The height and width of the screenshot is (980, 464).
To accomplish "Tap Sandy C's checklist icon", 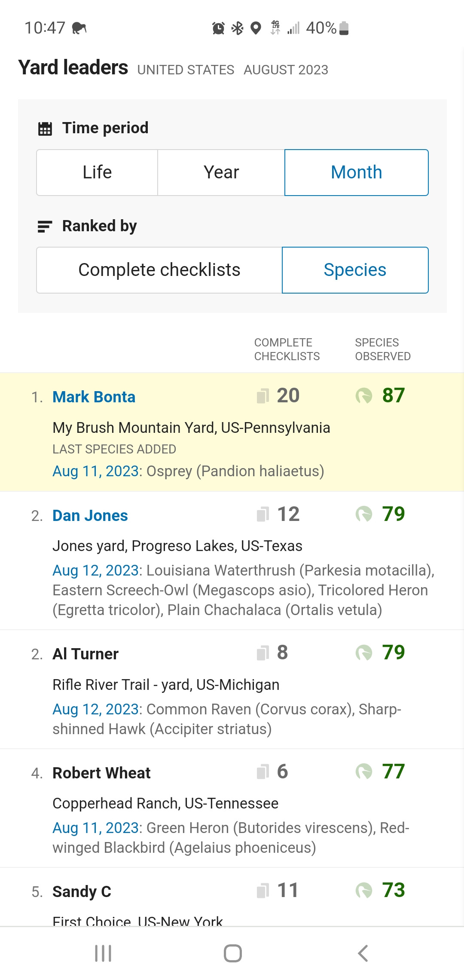I will (x=263, y=891).
